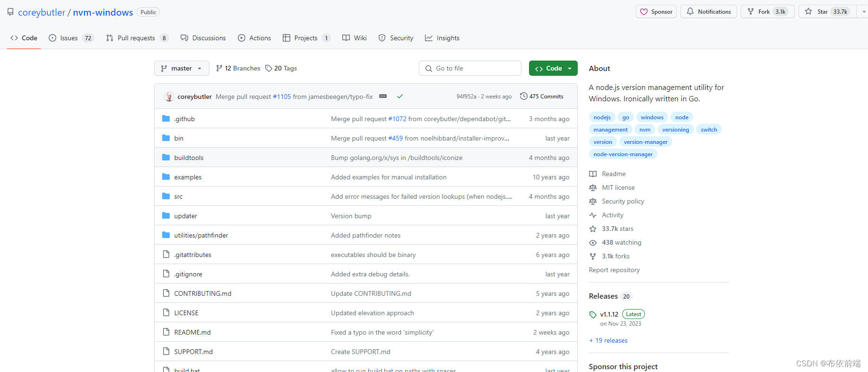
Task: Select the switch topic tag
Action: 709,130
